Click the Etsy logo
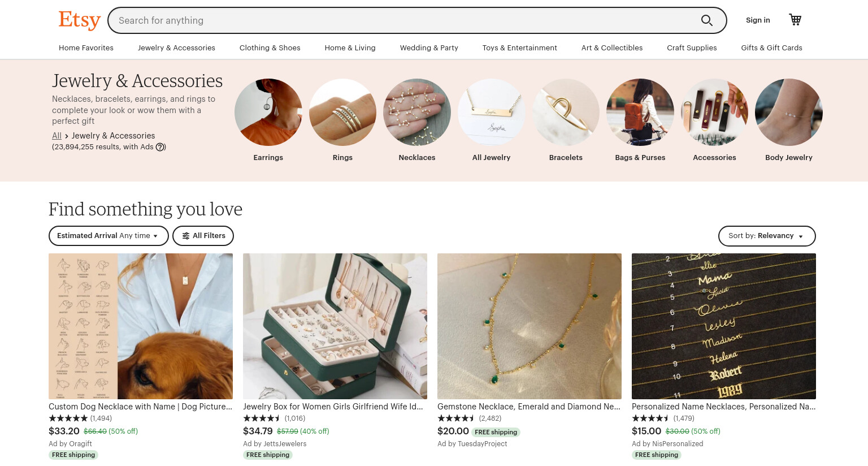This screenshot has width=868, height=466. coord(79,20)
